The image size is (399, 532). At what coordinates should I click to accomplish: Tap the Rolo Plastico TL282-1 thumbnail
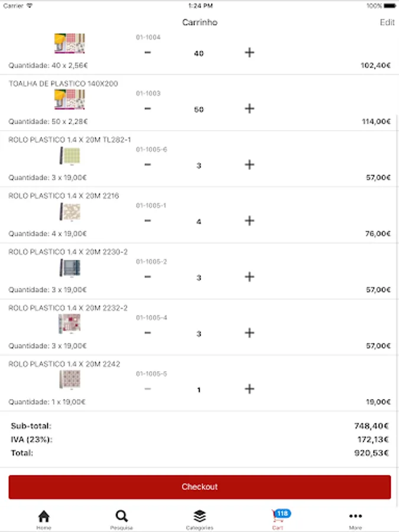tap(70, 156)
